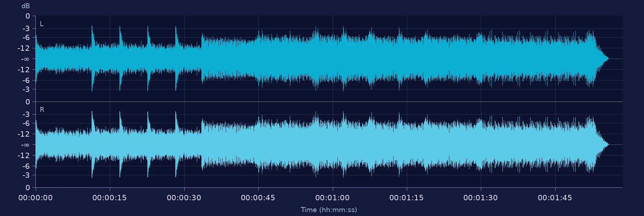Select the R channel label
Viewport: 644px width, 216px height.
click(x=42, y=110)
